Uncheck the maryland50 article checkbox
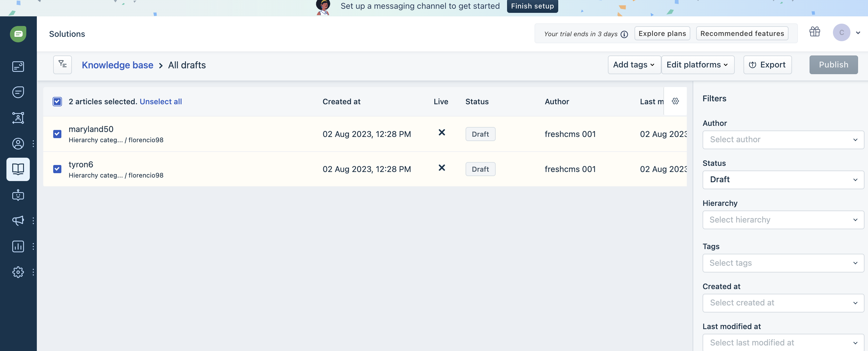 click(57, 134)
